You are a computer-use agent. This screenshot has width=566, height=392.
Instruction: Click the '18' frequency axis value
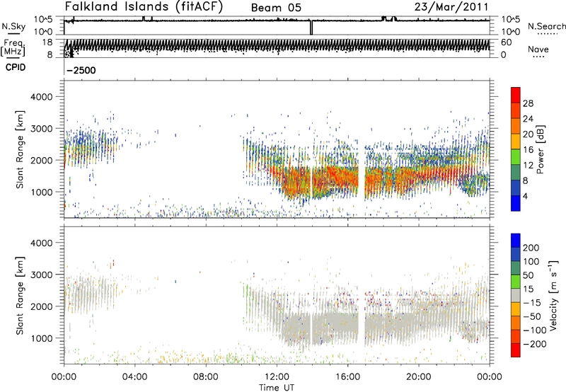(x=47, y=42)
